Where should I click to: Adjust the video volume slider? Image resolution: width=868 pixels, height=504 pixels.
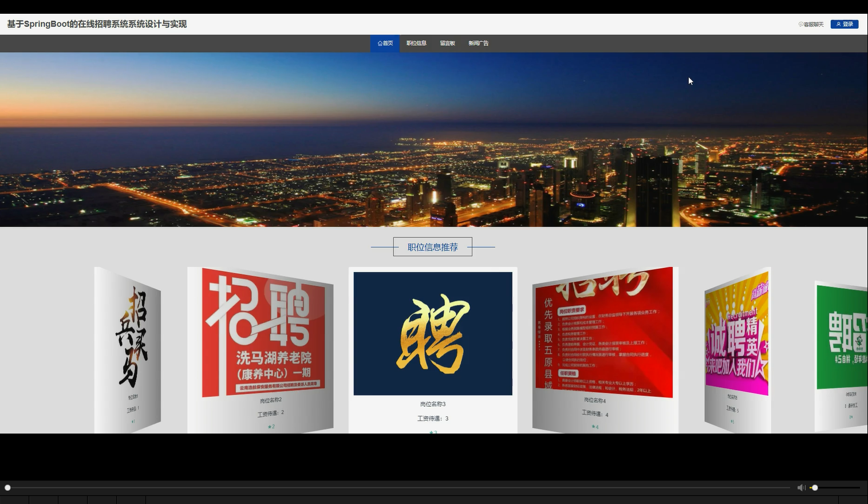click(x=835, y=487)
